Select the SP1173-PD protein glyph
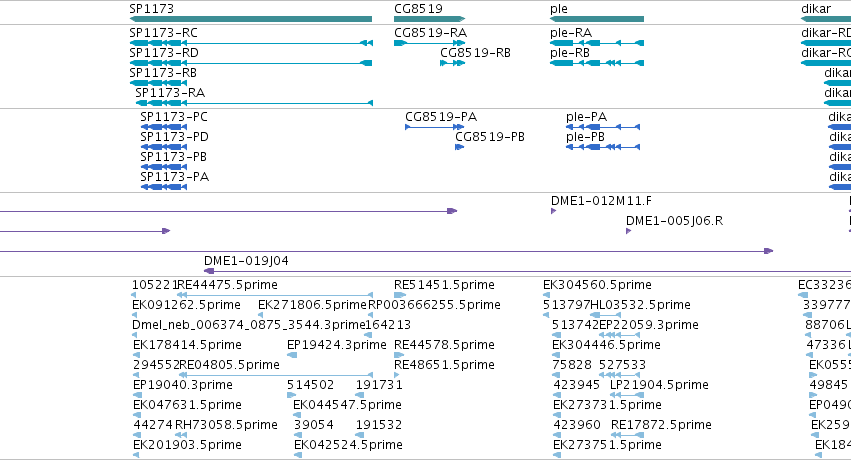851x460 pixels. click(x=164, y=147)
